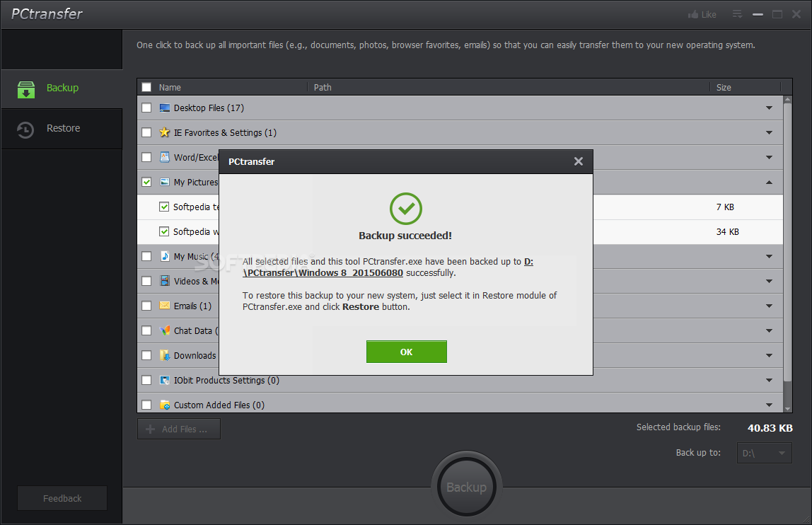Click the Restore clock icon
Viewport: 812px width, 525px height.
coord(25,129)
